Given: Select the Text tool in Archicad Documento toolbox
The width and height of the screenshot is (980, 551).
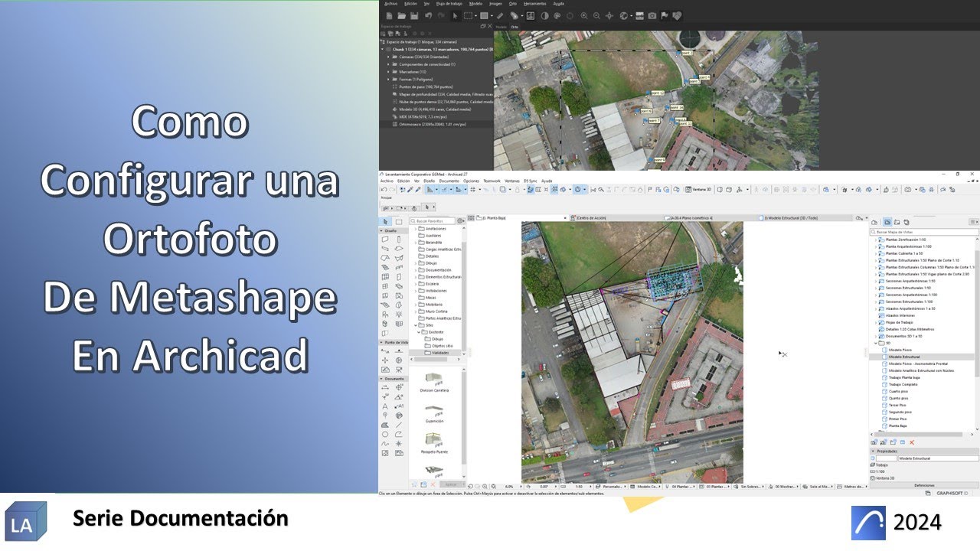Looking at the screenshot, I should pos(386,406).
